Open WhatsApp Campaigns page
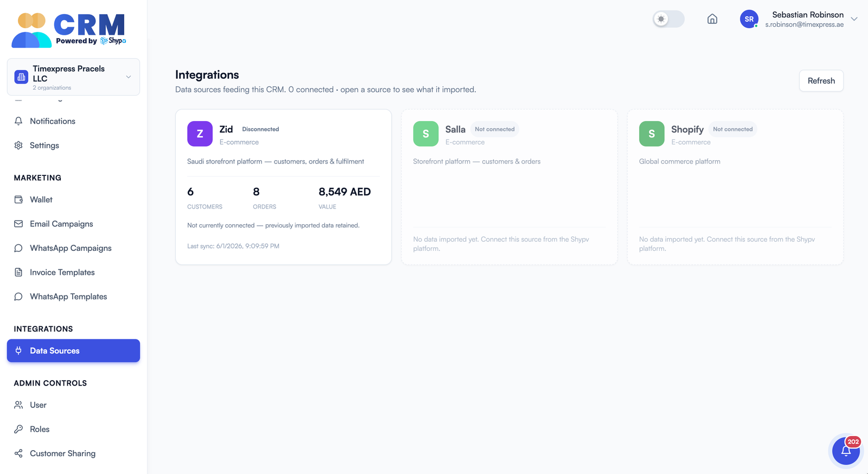This screenshot has width=868, height=474. pyautogui.click(x=73, y=248)
